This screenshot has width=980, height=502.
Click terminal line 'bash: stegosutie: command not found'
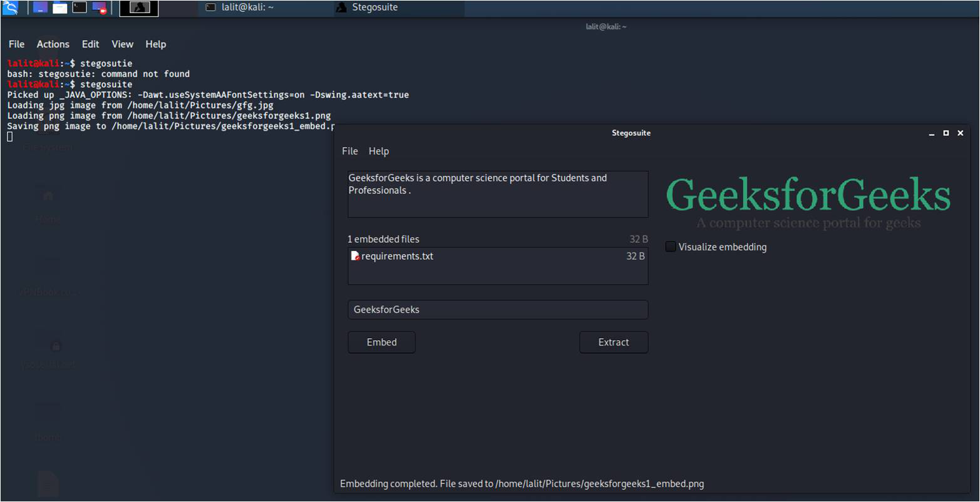tap(98, 74)
